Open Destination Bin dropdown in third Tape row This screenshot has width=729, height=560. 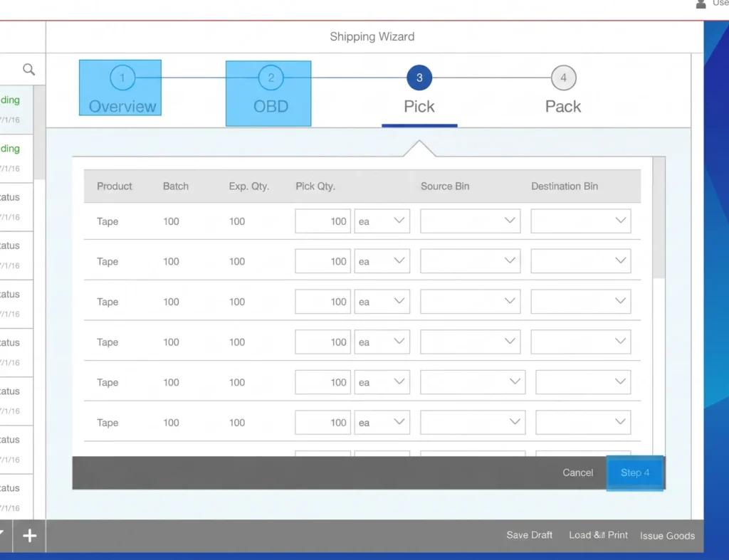point(581,302)
